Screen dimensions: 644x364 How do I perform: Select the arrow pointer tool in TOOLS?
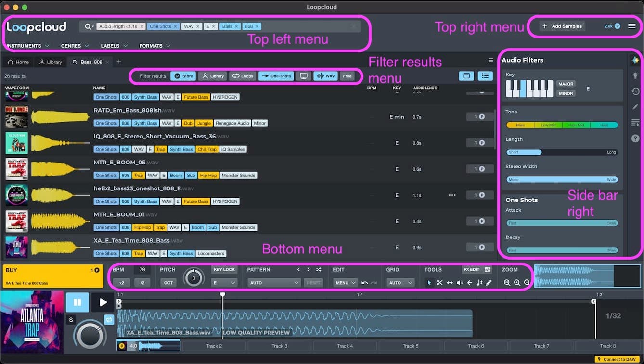(429, 283)
